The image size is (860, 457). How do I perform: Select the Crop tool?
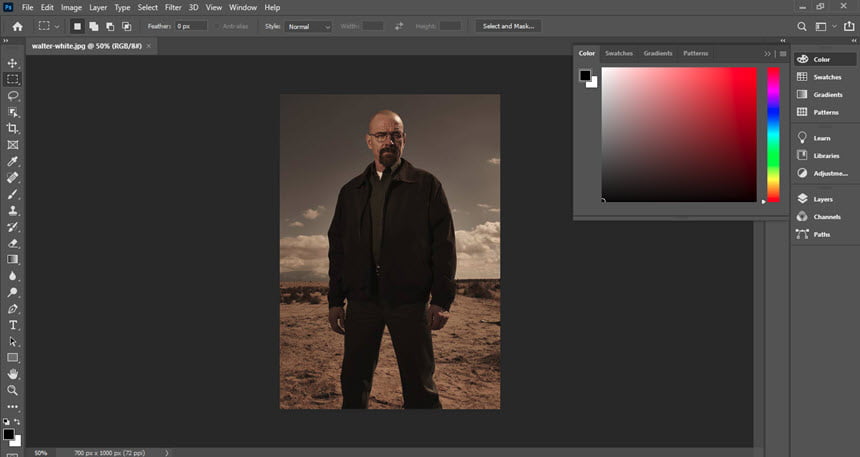pos(13,128)
